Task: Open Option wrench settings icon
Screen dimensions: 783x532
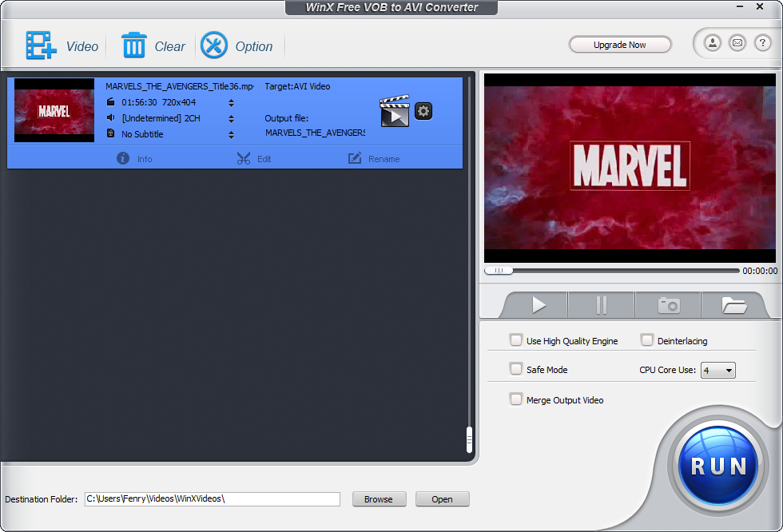Action: pyautogui.click(x=214, y=46)
